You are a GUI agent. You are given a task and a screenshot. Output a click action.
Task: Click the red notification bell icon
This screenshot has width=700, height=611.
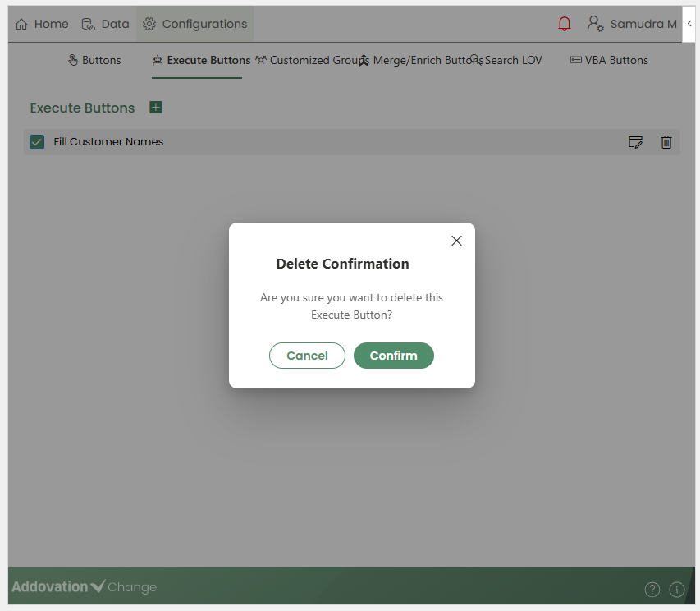pos(564,24)
